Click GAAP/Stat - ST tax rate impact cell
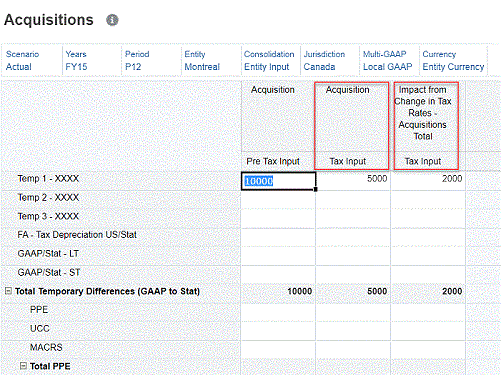The width and height of the screenshot is (501, 375). point(428,274)
